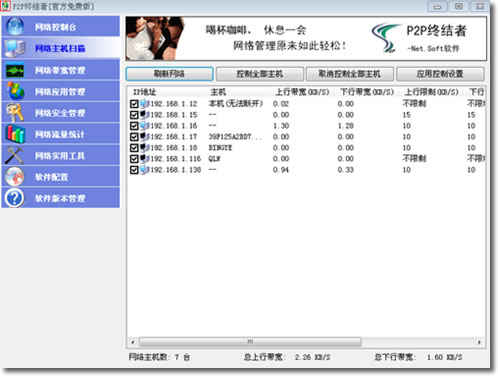Screen dimensions: 498x376
Task: Click 取消控制全部主机 button
Action: [350, 74]
